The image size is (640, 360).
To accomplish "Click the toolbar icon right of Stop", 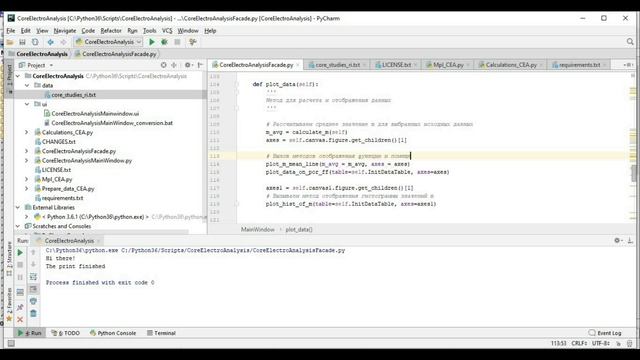I will tap(193, 42).
